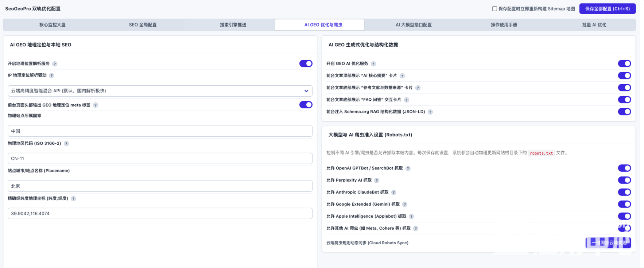Toggle the FAQ 问答 交互卡片 switch
This screenshot has height=268, width=644.
(x=624, y=100)
